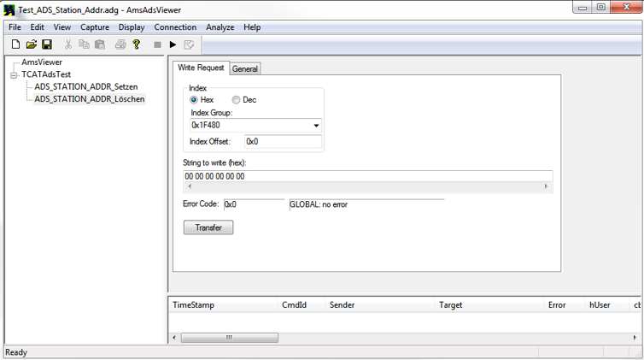Click the log list left scroll arrow

[x=174, y=338]
